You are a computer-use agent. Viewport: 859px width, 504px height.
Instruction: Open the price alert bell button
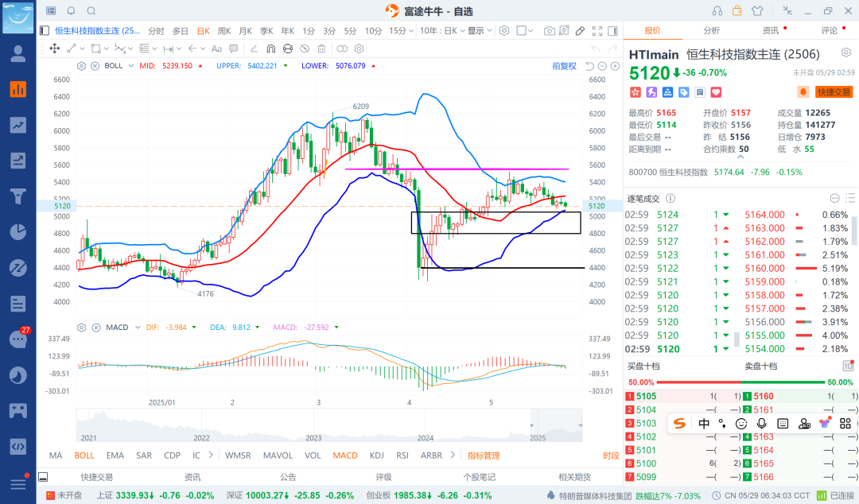[x=803, y=92]
